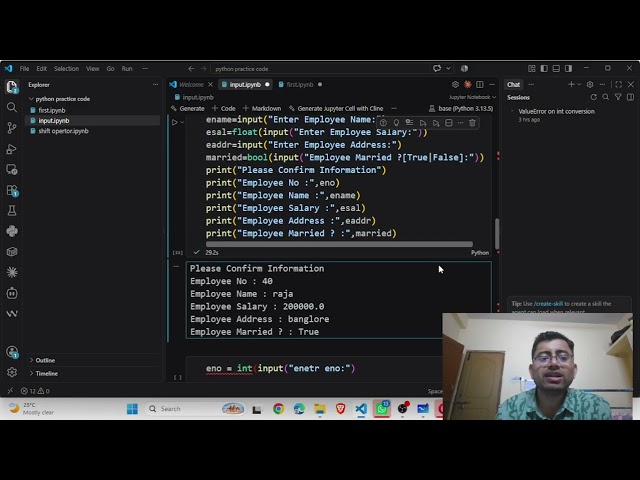Viewport: 640px width, 480px height.
Task: Open first.ipynb in the Explorer tree
Action: [52, 110]
